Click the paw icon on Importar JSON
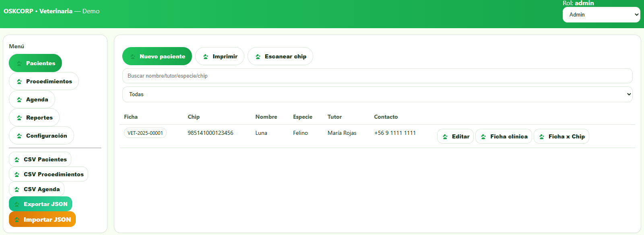The height and width of the screenshot is (235, 644). pos(17,220)
